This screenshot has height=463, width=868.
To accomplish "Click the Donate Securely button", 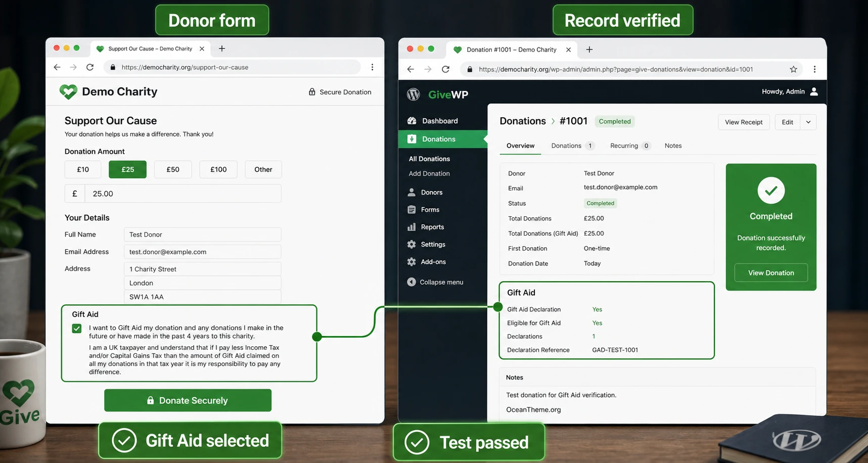I will point(188,400).
